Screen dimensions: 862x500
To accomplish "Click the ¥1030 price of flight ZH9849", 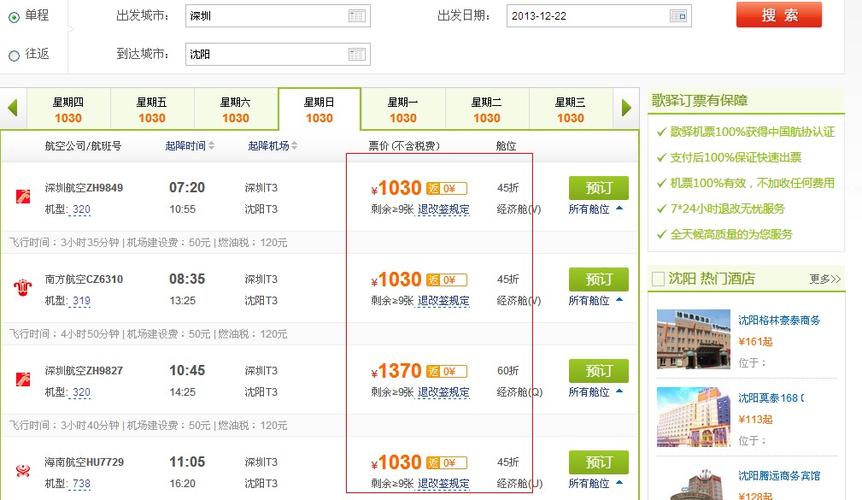I will click(396, 188).
